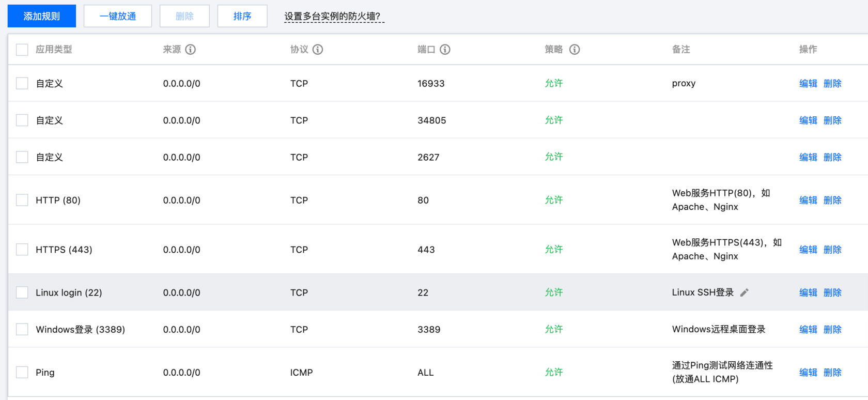
Task: Click the Windows登录 (3389) application type
Action: pyautogui.click(x=81, y=329)
